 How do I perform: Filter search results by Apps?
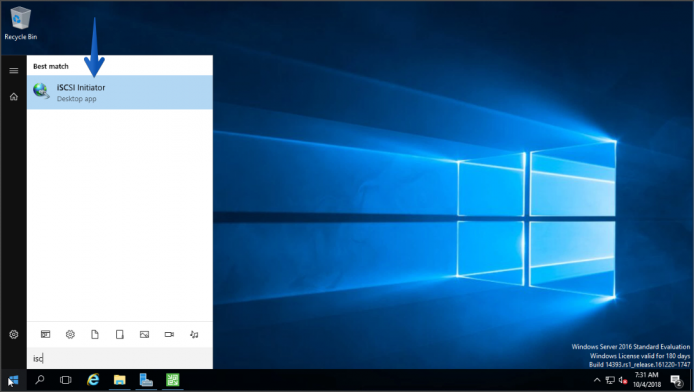46,334
